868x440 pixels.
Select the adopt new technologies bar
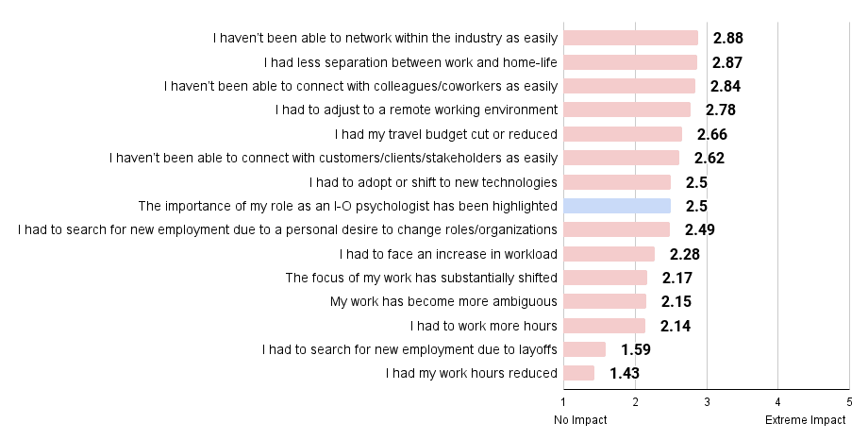point(617,182)
